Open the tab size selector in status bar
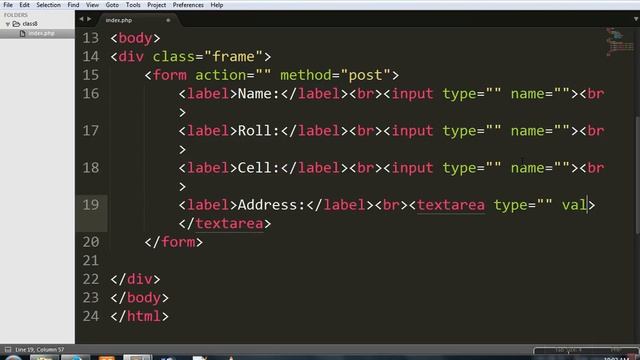 click(568, 350)
